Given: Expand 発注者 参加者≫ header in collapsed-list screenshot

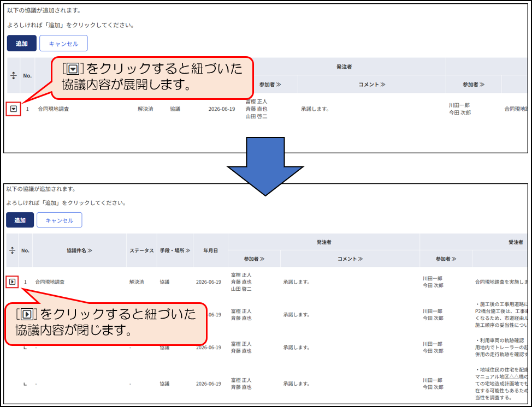Looking at the screenshot, I should [270, 85].
